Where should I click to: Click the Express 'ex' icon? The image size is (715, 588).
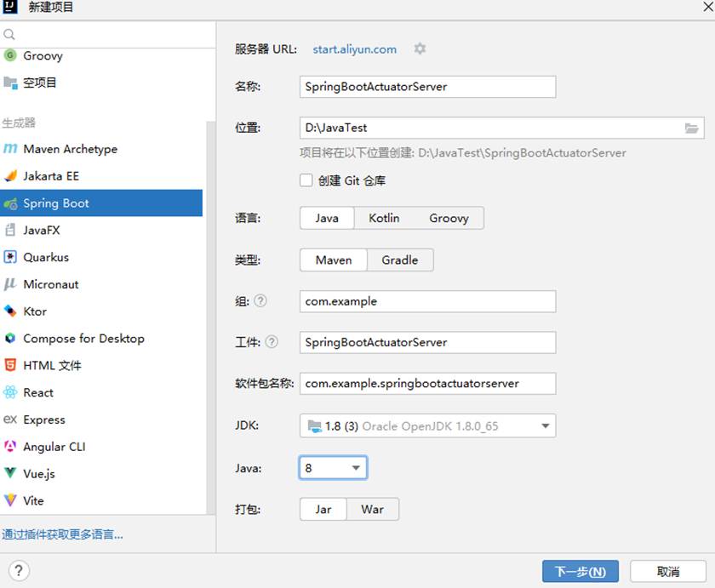pos(10,420)
